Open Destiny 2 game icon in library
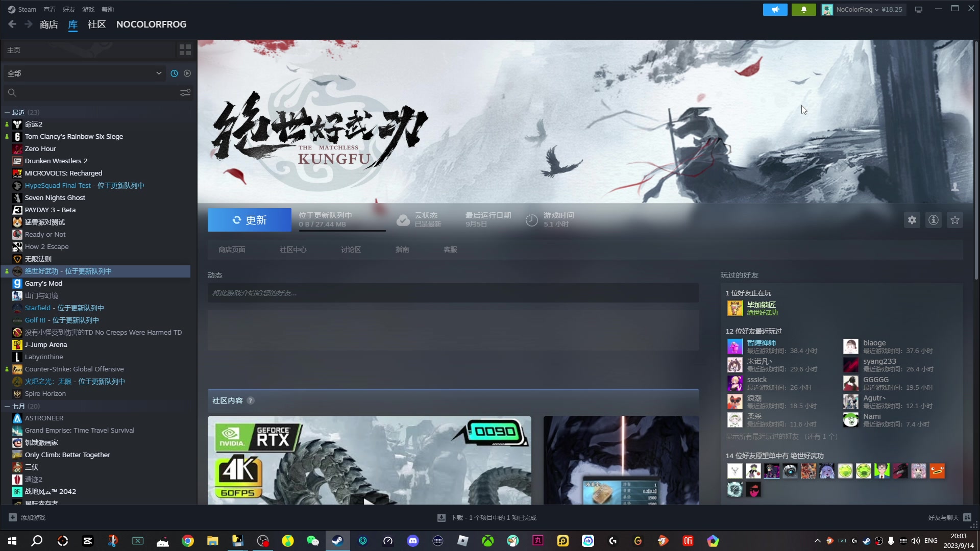This screenshot has width=980, height=551. [x=17, y=124]
